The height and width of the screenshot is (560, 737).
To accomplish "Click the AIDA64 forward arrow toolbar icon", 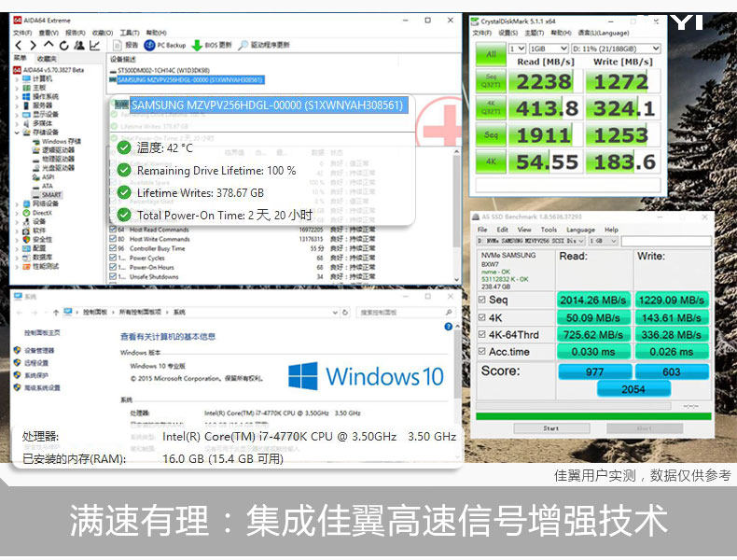I will 33,45.
